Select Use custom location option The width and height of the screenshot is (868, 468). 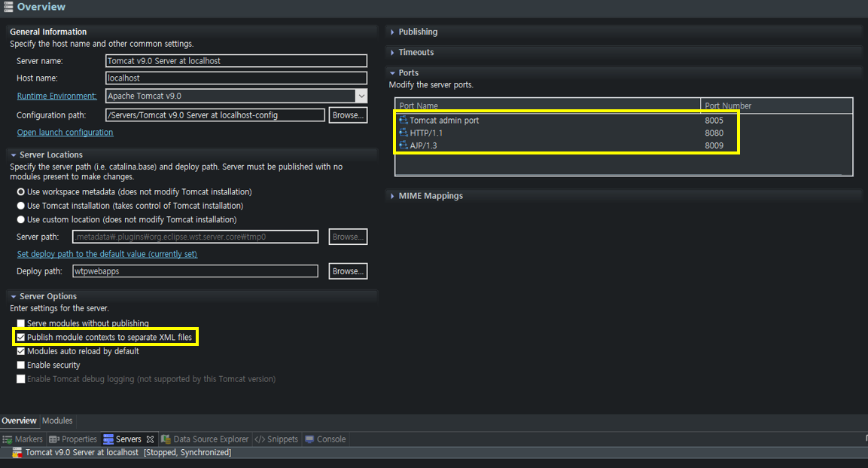tap(20, 219)
